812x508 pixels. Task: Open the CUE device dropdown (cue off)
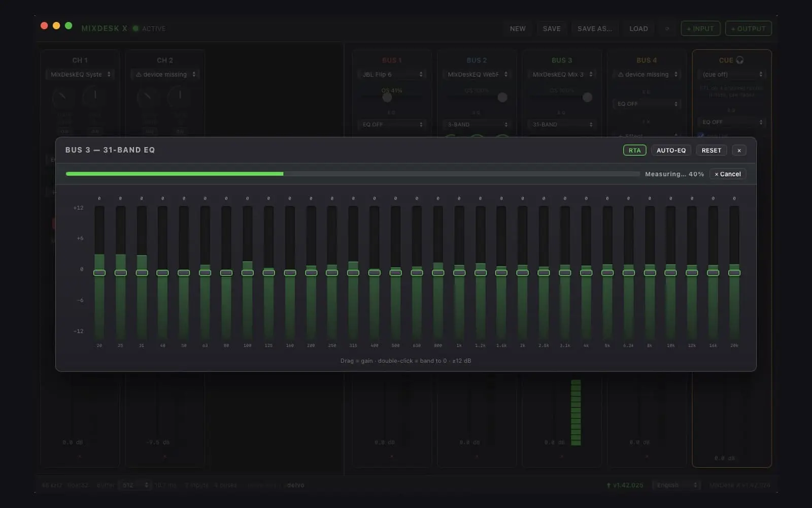[x=732, y=74]
